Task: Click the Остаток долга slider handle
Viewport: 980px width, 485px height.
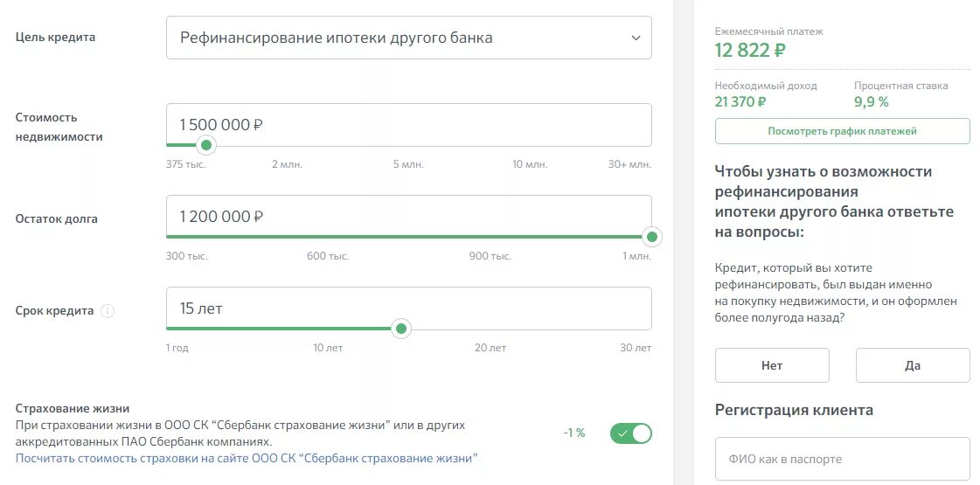Action: click(651, 237)
